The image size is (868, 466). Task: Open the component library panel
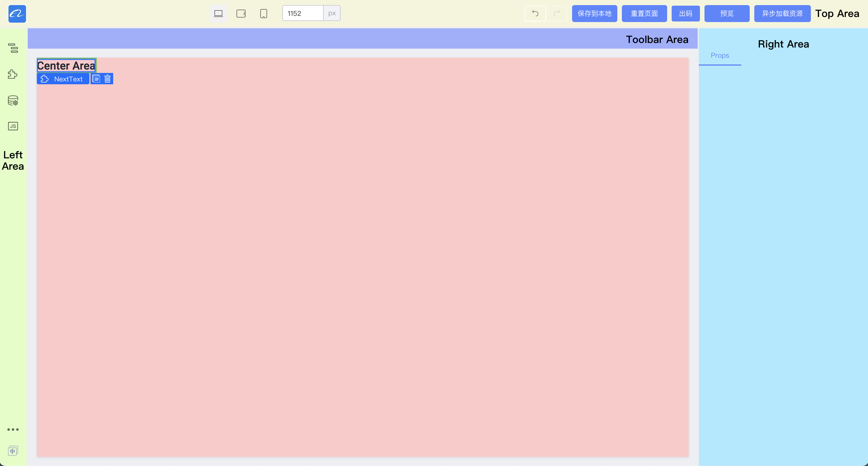(12, 74)
